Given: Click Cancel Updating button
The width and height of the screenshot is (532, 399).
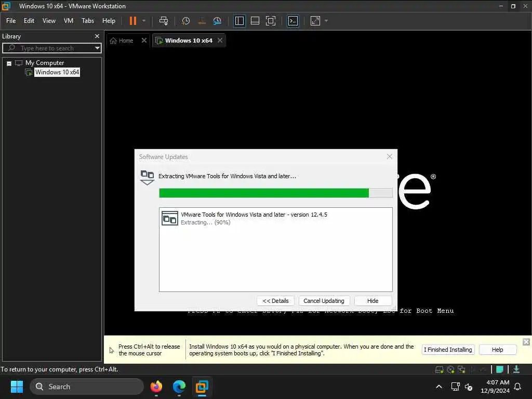Looking at the screenshot, I should (324, 301).
